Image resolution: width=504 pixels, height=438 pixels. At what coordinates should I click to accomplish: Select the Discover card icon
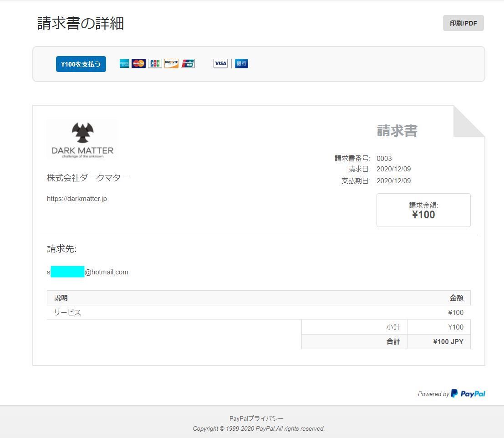[171, 64]
